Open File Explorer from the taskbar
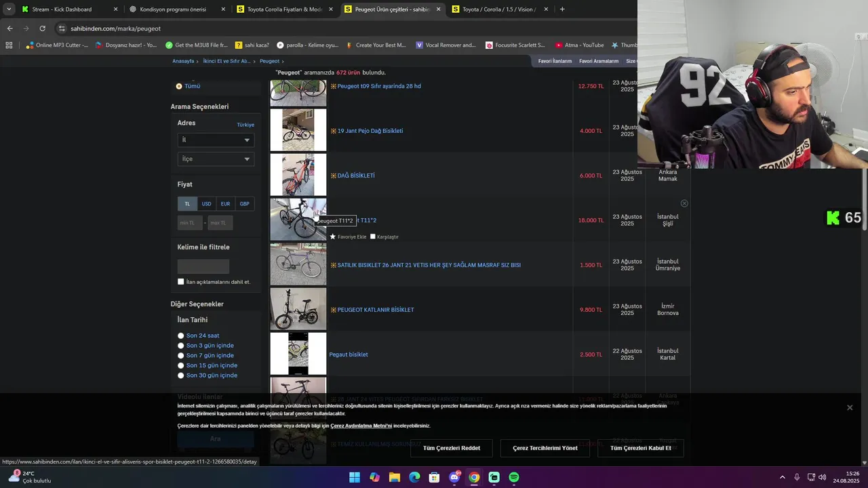The height and width of the screenshot is (488, 868). [x=395, y=477]
